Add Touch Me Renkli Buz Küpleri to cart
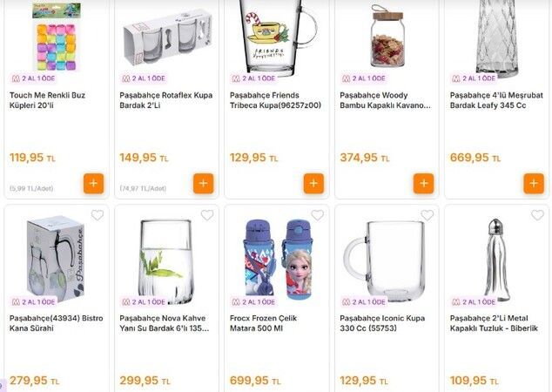 94,184
